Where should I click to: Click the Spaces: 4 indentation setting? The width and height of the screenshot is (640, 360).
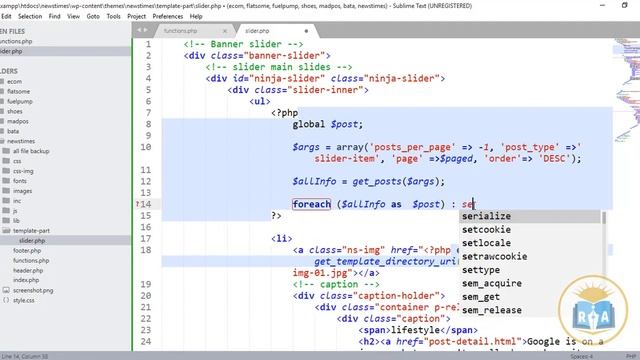click(x=581, y=356)
